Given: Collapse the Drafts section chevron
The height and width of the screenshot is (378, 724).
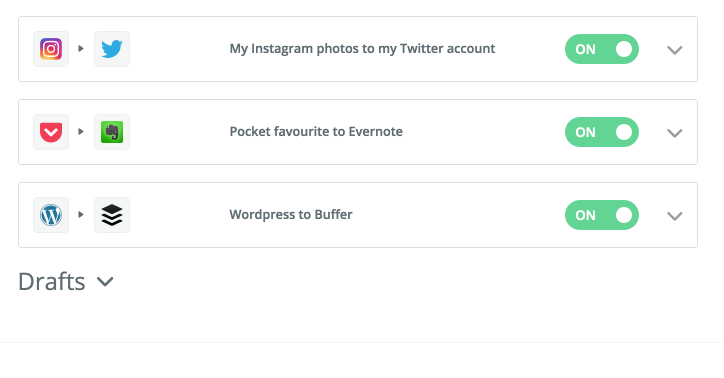Looking at the screenshot, I should (x=105, y=282).
